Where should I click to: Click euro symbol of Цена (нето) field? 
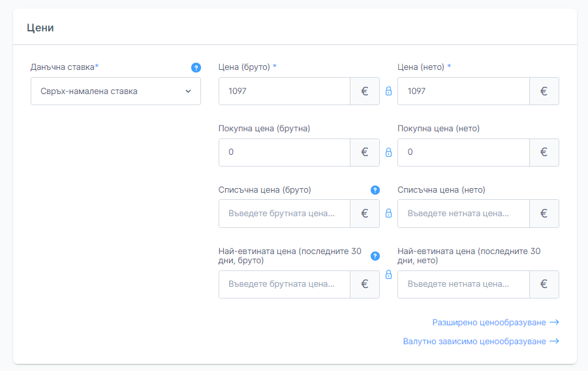point(544,91)
